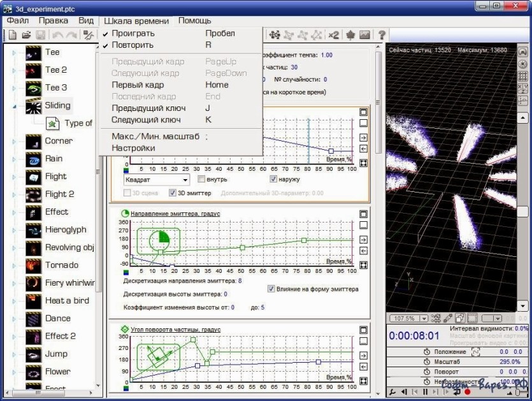Select the Tornado effect thumbnail

(34, 265)
